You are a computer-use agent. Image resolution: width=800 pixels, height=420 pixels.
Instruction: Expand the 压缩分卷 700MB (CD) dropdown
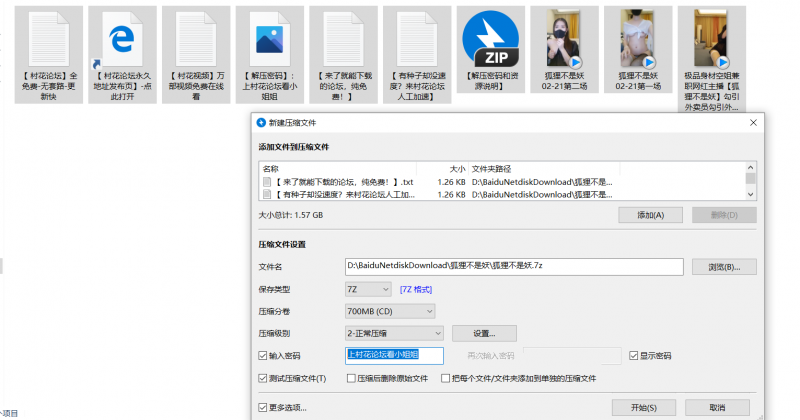(x=392, y=311)
